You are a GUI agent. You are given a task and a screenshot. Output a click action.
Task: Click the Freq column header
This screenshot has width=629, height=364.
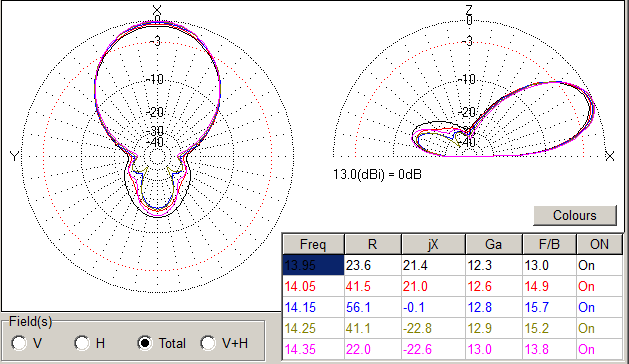313,244
